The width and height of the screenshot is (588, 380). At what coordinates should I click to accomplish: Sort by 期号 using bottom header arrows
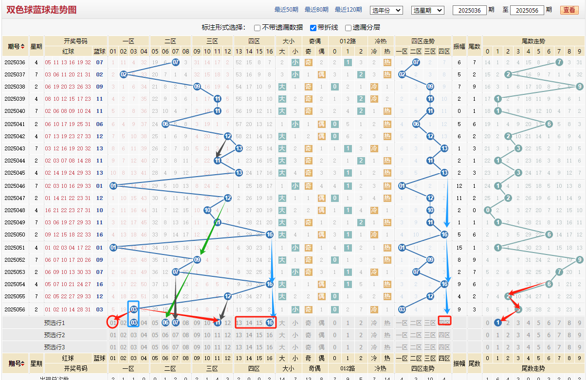[23, 363]
